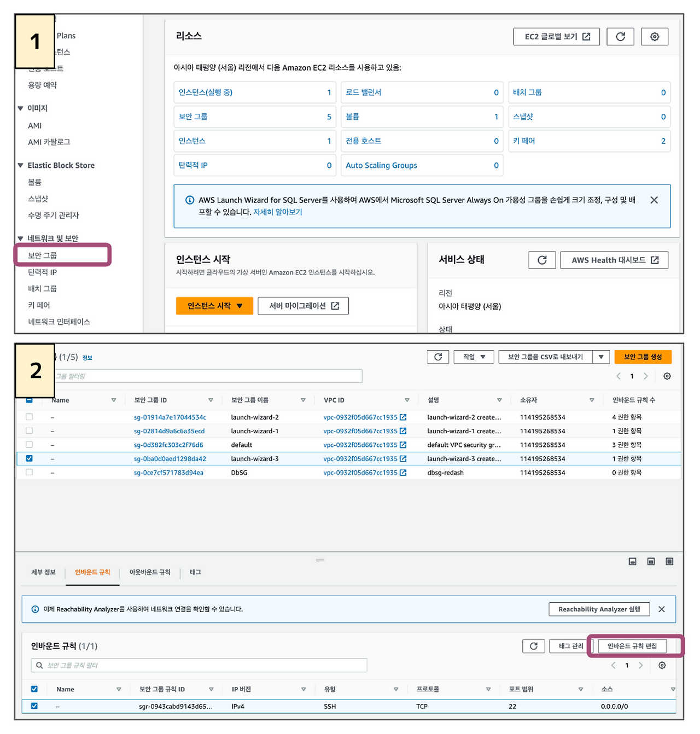The image size is (700, 734).
Task: Click the 서버 마이그레이션 button
Action: (x=303, y=306)
